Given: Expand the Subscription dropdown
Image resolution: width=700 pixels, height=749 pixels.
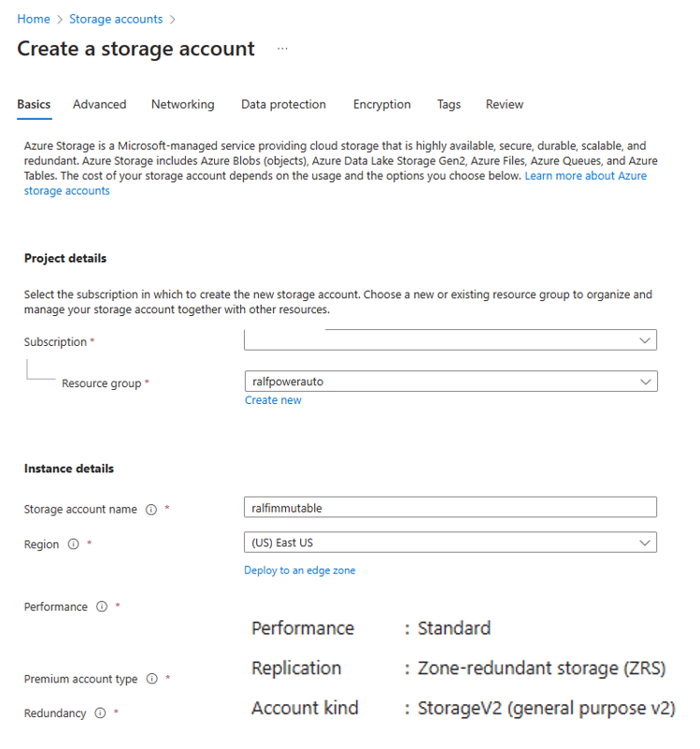Looking at the screenshot, I should [x=450, y=341].
